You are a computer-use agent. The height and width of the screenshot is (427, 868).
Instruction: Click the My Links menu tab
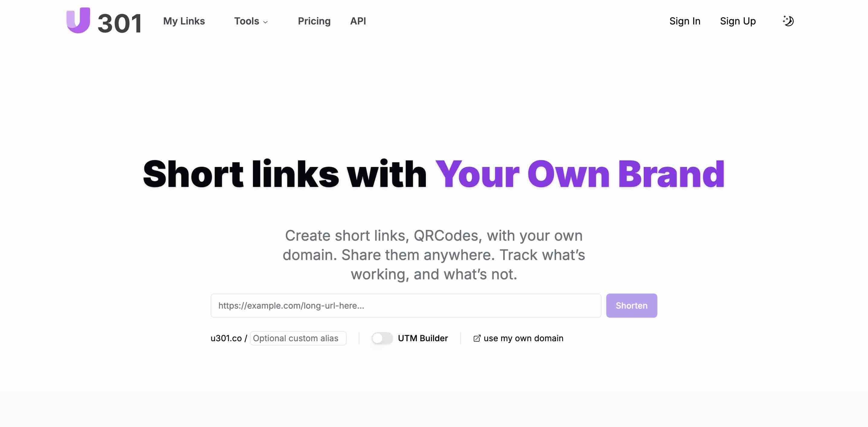(184, 21)
